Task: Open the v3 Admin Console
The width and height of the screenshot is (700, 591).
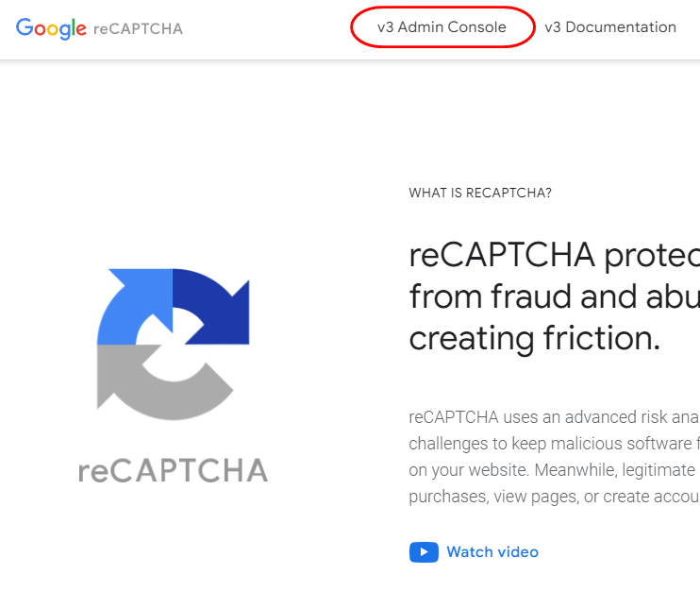Action: click(x=442, y=27)
